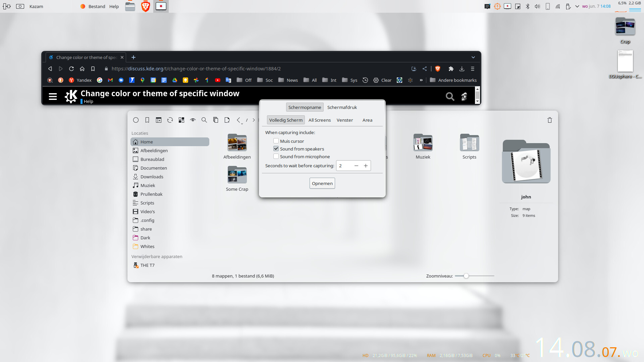This screenshot has height=362, width=644.
Task: Enable Sound from microphone
Action: [x=276, y=157]
